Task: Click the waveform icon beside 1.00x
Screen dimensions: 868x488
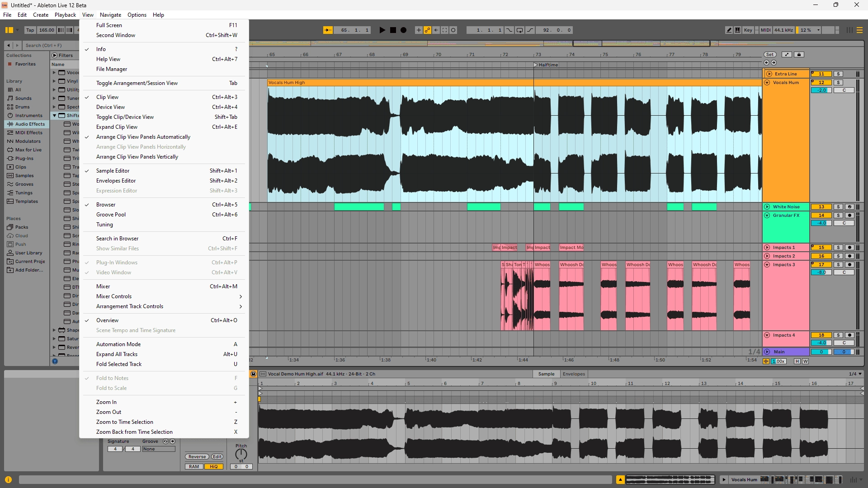Action: click(x=766, y=361)
